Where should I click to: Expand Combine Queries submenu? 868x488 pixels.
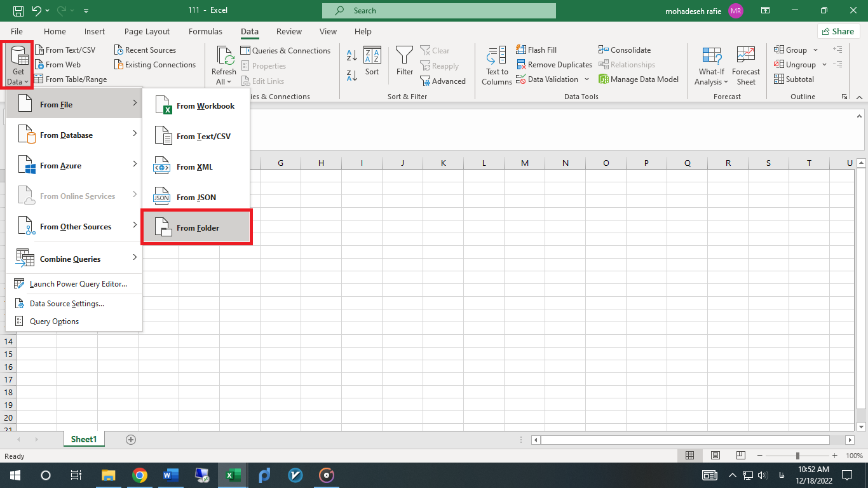(74, 259)
